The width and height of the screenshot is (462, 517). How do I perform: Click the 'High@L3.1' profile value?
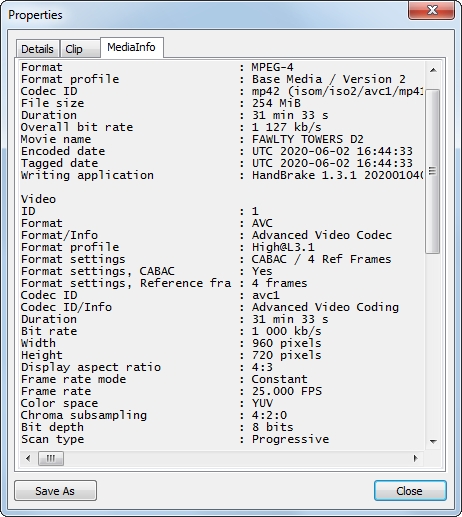coord(283,247)
